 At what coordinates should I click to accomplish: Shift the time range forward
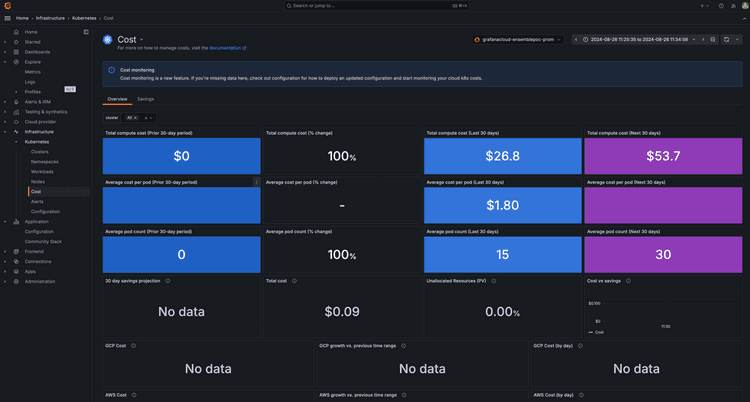pyautogui.click(x=703, y=40)
